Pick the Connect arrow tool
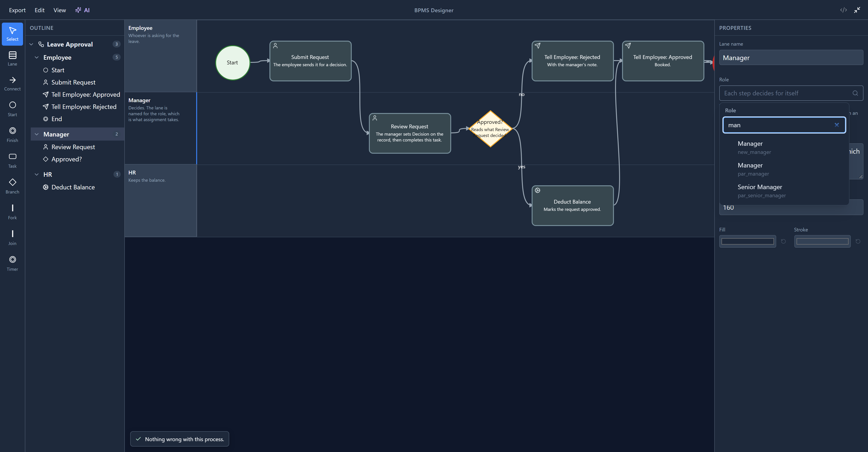This screenshot has height=452, width=868. coord(12,84)
